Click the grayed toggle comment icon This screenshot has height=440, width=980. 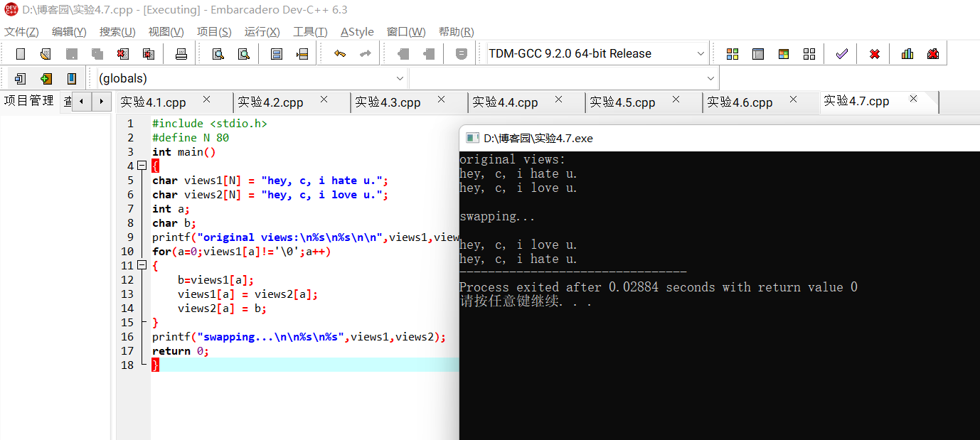tap(462, 54)
